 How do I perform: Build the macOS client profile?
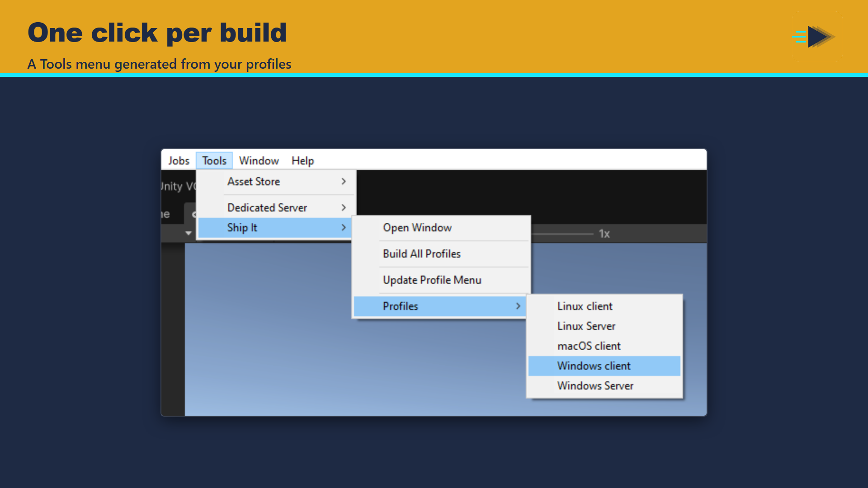point(604,346)
